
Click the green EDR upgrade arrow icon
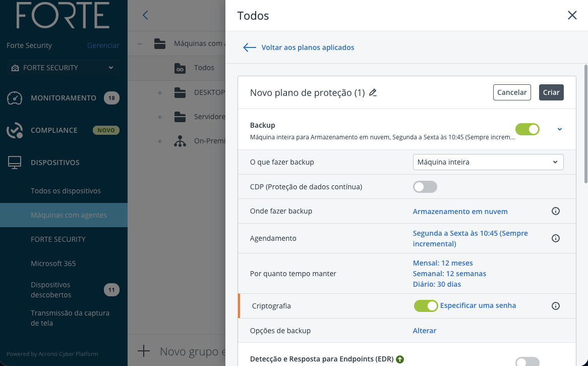[400, 359]
